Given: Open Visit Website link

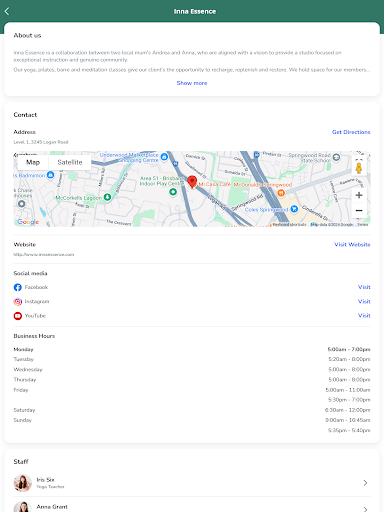Looking at the screenshot, I should 352,244.
